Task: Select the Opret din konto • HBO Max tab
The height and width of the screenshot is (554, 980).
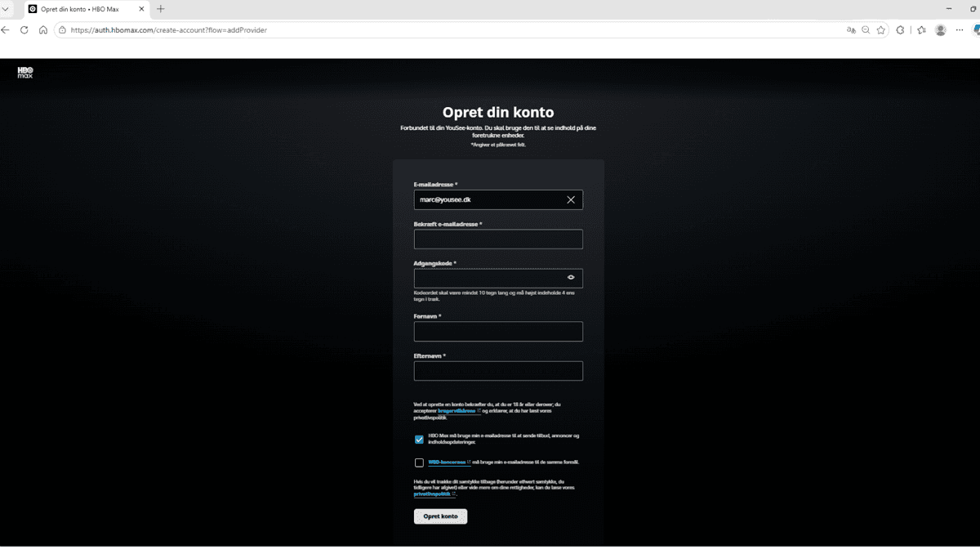Action: point(86,9)
